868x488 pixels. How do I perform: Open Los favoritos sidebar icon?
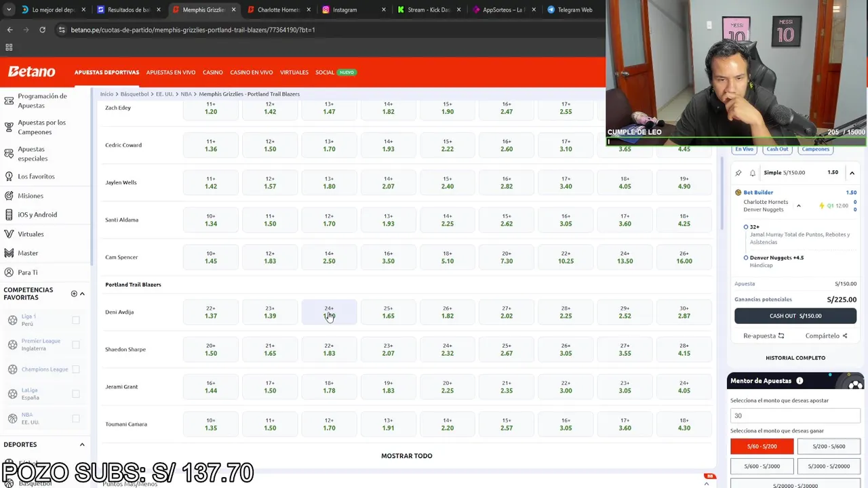pos(9,176)
